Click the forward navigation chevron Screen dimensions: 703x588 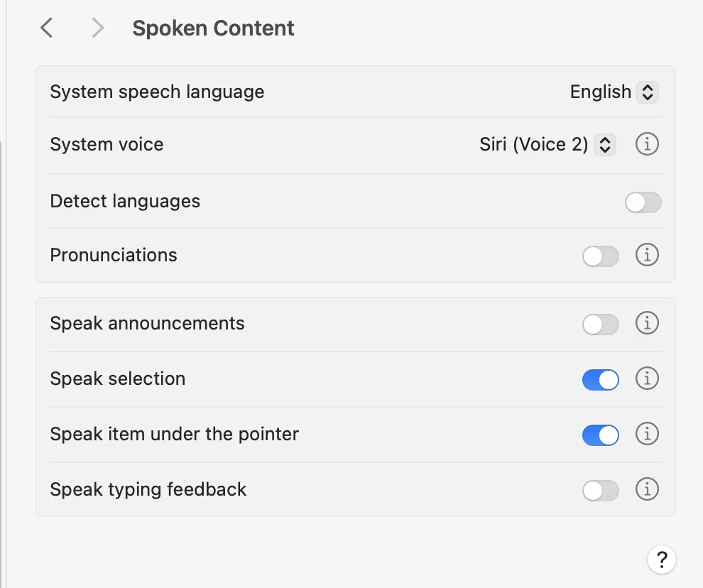pyautogui.click(x=97, y=28)
